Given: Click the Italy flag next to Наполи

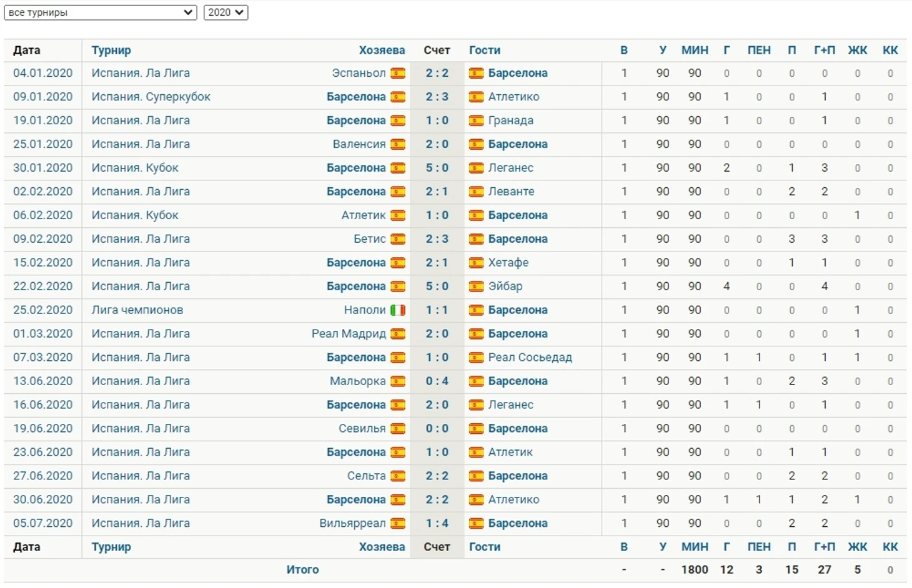Looking at the screenshot, I should pos(398,310).
